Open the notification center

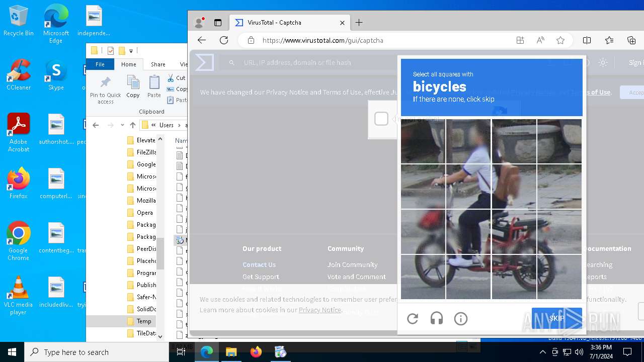pyautogui.click(x=627, y=352)
